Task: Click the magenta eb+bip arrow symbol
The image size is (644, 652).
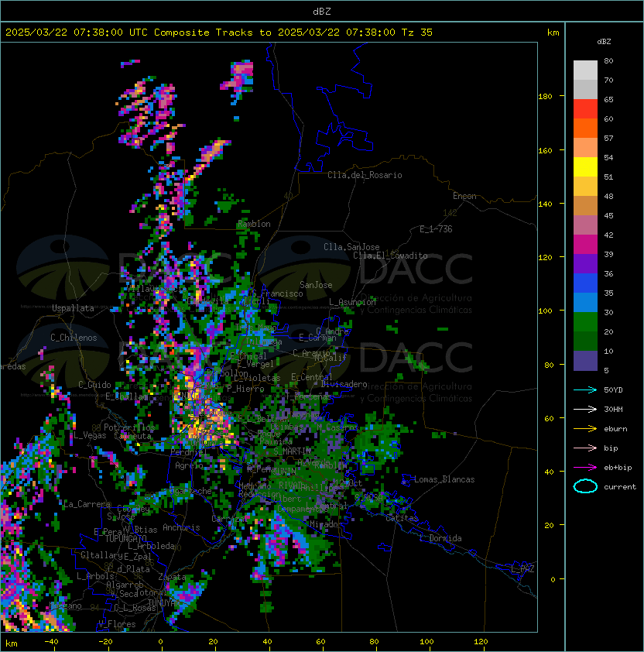Action: pyautogui.click(x=585, y=468)
